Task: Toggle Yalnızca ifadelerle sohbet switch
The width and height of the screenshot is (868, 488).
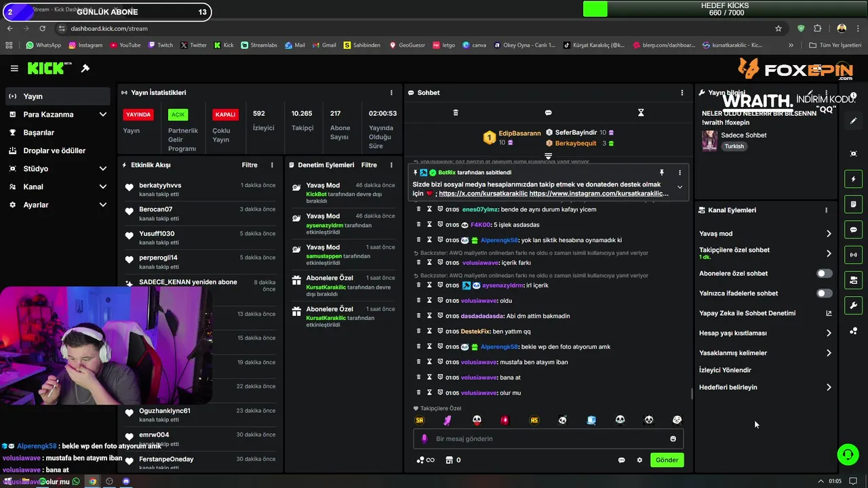Action: [824, 293]
